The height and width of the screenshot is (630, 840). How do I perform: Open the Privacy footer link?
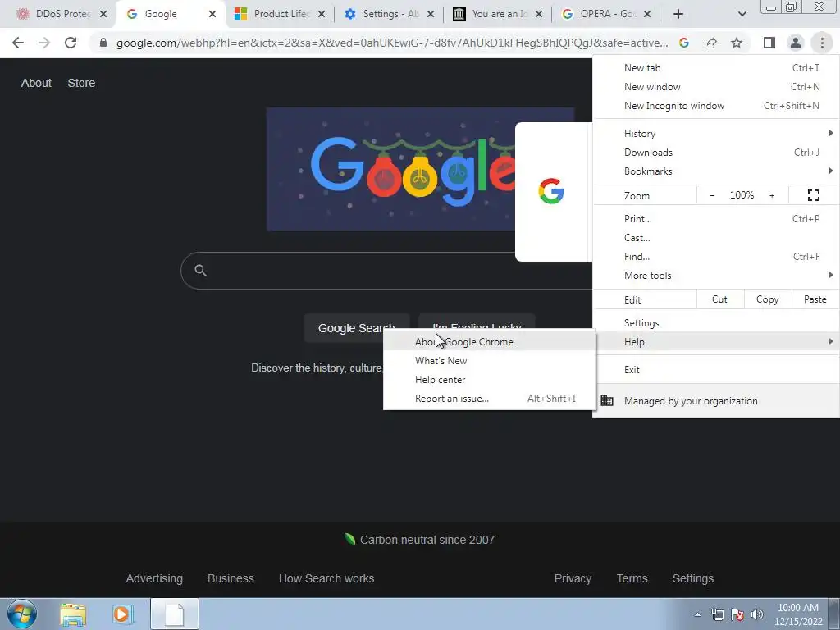[573, 578]
